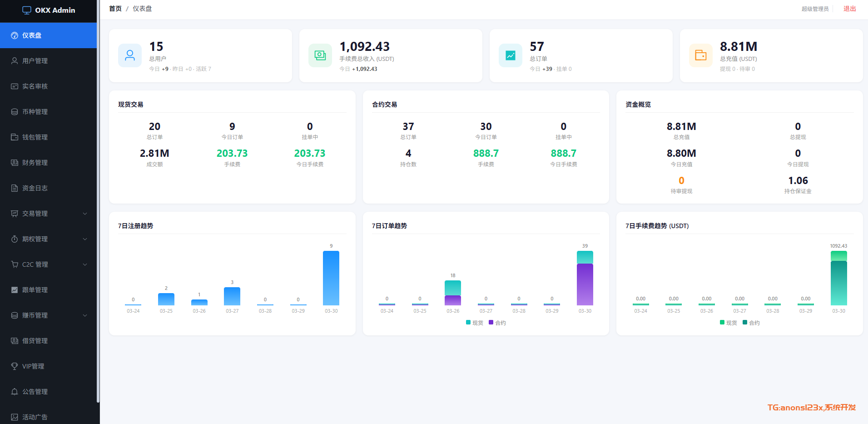Click the announcement management bell icon

(15, 392)
